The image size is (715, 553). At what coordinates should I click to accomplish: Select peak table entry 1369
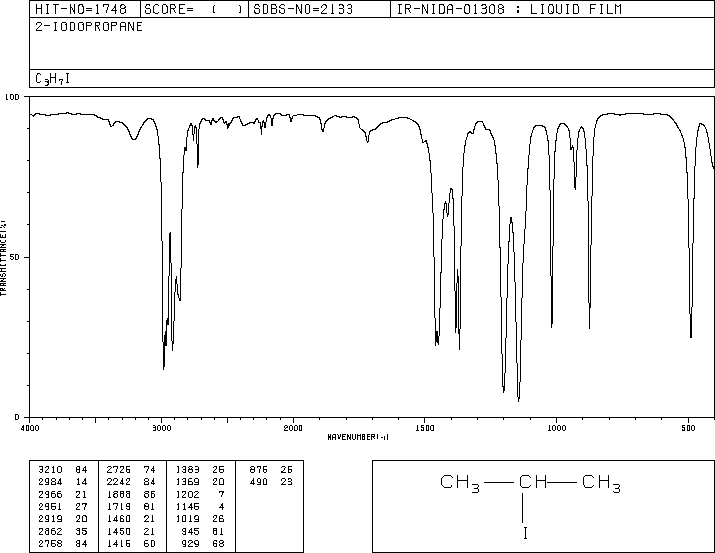[187, 482]
